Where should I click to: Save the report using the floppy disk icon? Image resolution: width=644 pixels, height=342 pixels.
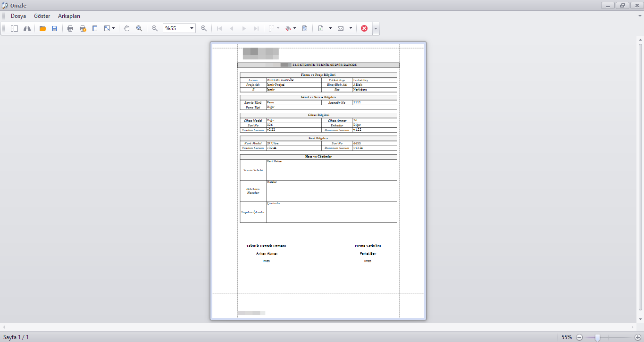click(x=54, y=28)
